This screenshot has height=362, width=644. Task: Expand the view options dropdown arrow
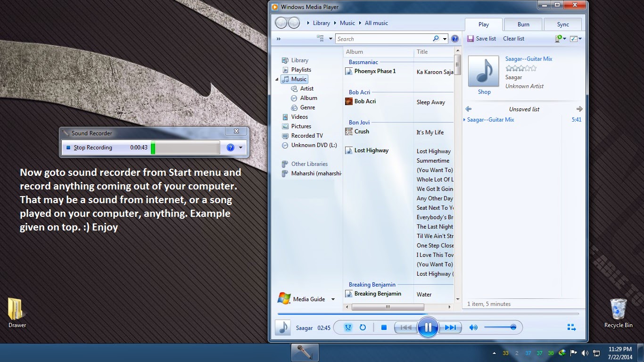(x=330, y=39)
